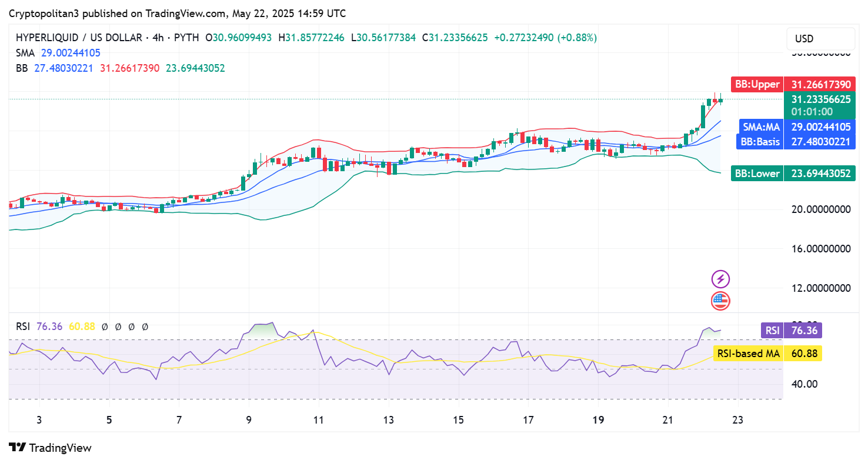The height and width of the screenshot is (463, 868).
Task: Click the BB:Lower price label
Action: tap(793, 174)
